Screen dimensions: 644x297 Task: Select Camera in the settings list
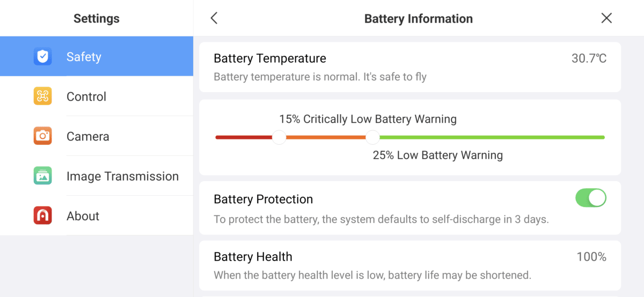[x=97, y=136]
